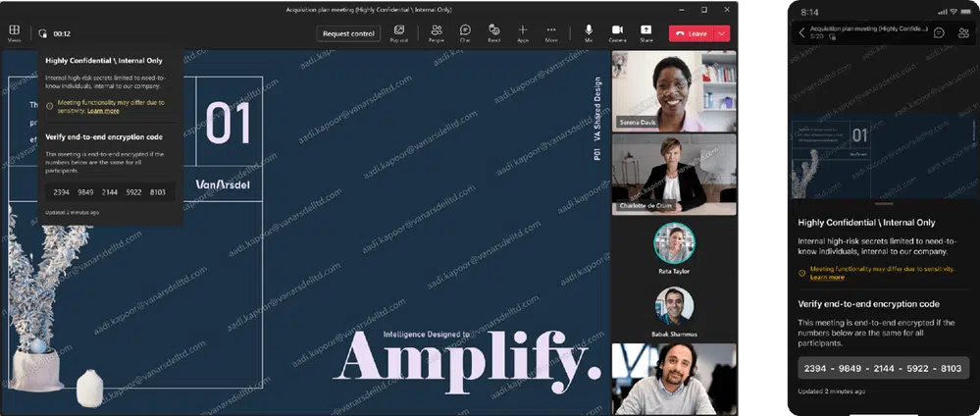Click Babak Shammas's avatar

click(674, 305)
